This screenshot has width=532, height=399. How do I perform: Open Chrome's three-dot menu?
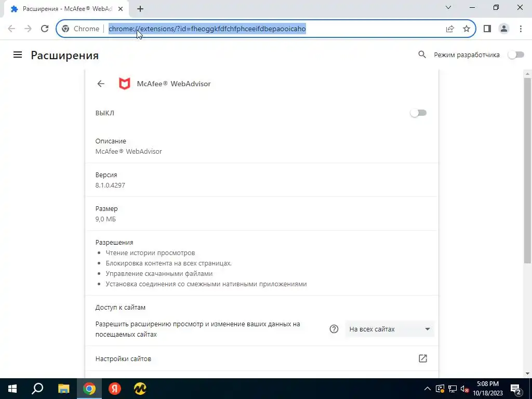pos(521,29)
